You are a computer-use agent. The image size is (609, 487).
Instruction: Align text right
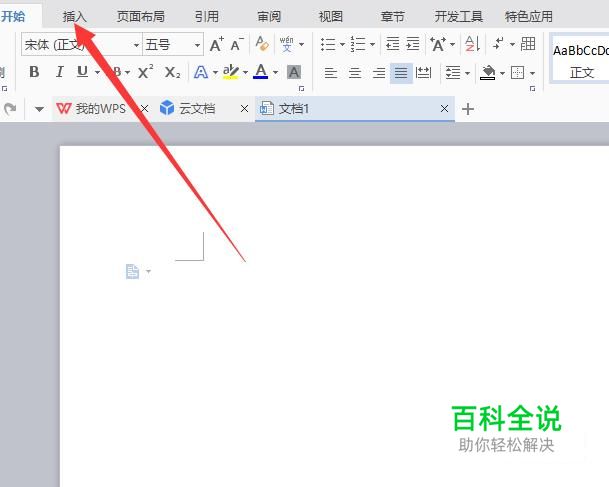click(x=379, y=73)
